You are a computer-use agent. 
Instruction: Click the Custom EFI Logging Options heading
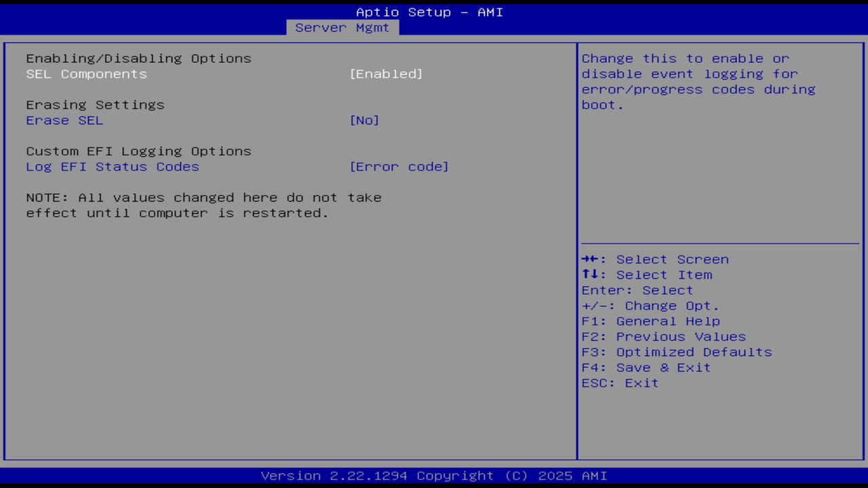pos(138,151)
